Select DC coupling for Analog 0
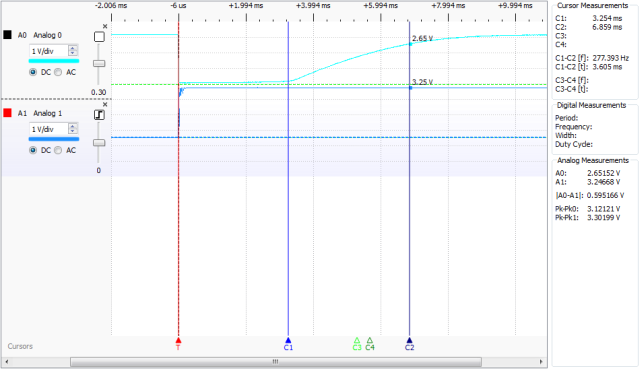 click(x=33, y=72)
